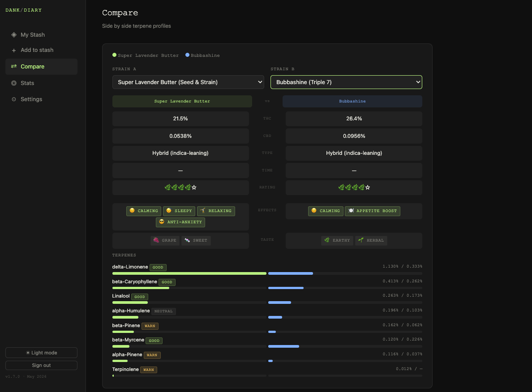
Task: Click the 0.0538% CBD value
Action: pyautogui.click(x=180, y=136)
